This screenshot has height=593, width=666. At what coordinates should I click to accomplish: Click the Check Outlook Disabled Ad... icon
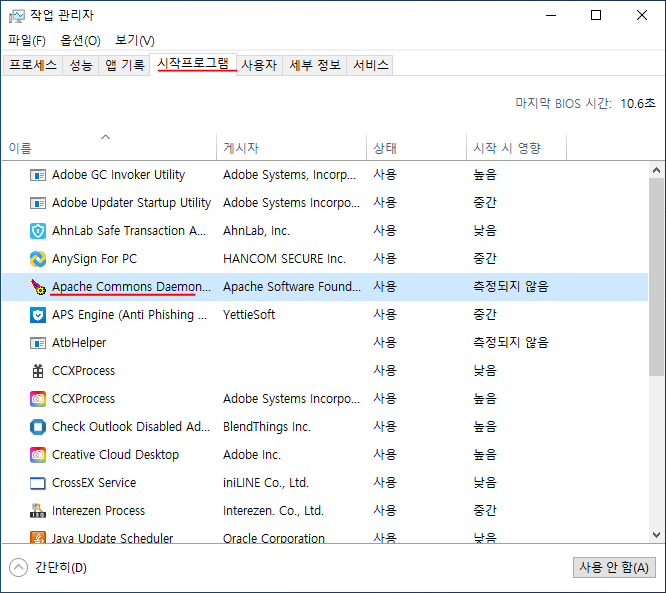tap(38, 427)
